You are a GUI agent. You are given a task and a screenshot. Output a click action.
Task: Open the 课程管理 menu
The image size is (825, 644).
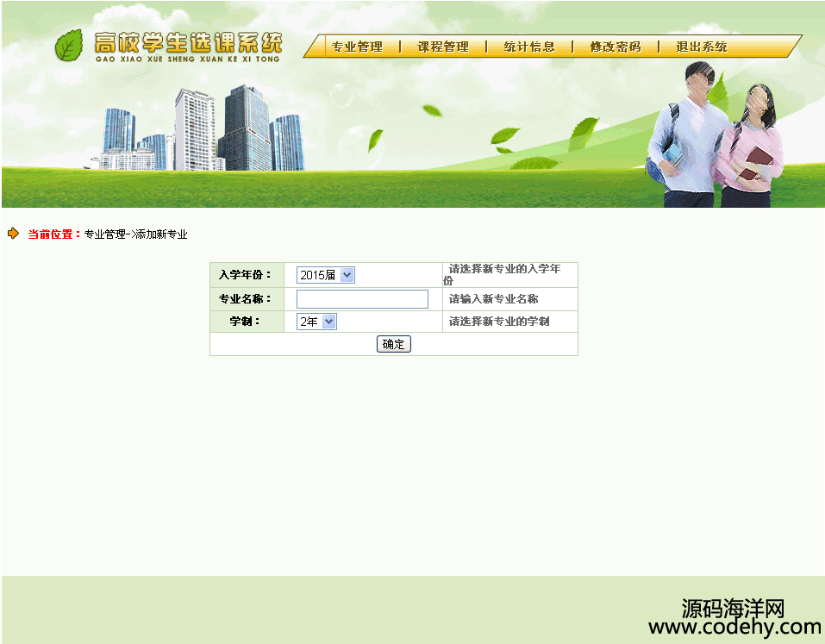click(x=443, y=47)
